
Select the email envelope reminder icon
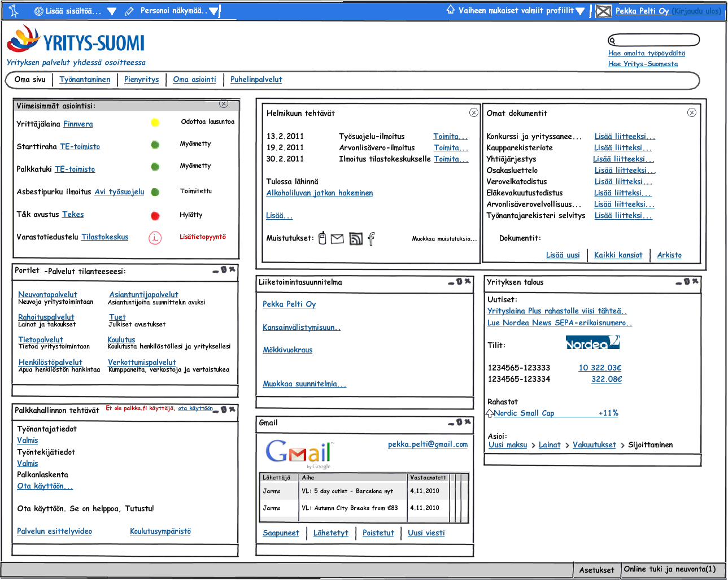click(x=337, y=239)
